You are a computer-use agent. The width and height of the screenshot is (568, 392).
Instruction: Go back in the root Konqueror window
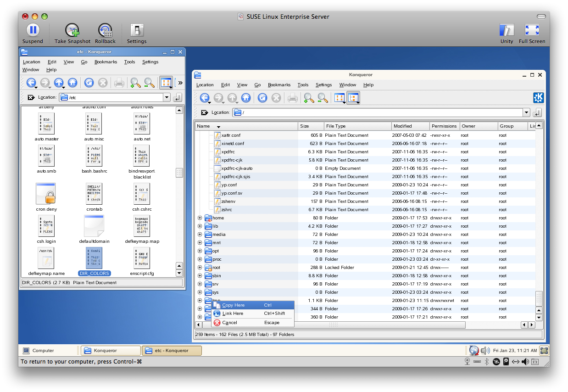coord(205,98)
